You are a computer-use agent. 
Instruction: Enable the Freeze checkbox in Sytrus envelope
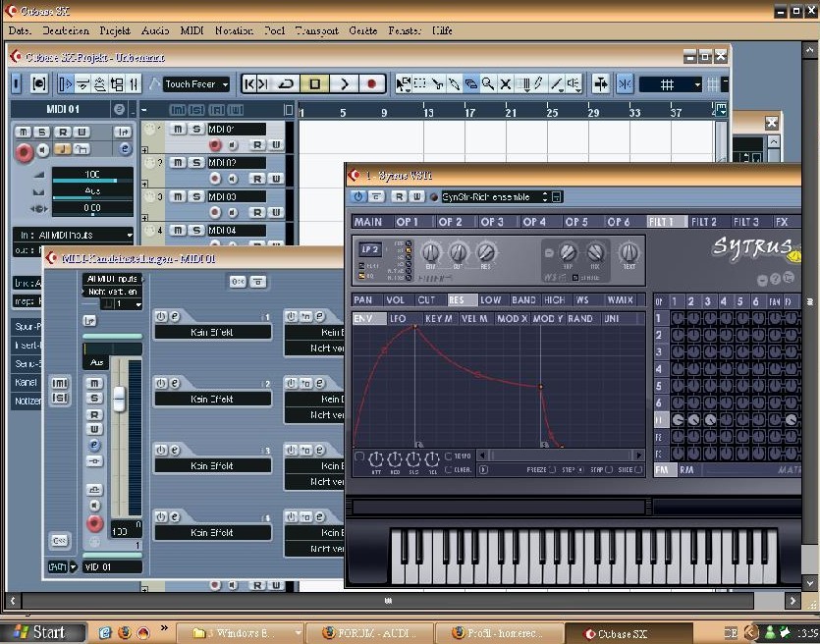point(552,469)
